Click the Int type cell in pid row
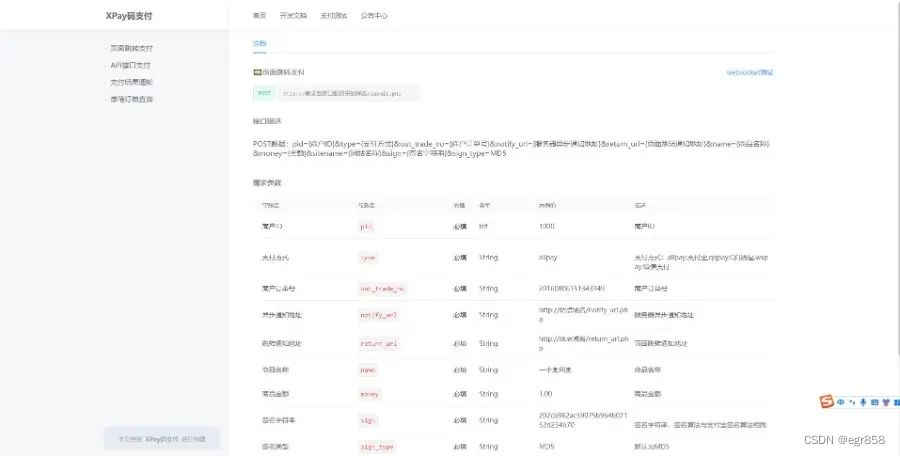Viewport: 900px width, 456px height. pos(483,226)
